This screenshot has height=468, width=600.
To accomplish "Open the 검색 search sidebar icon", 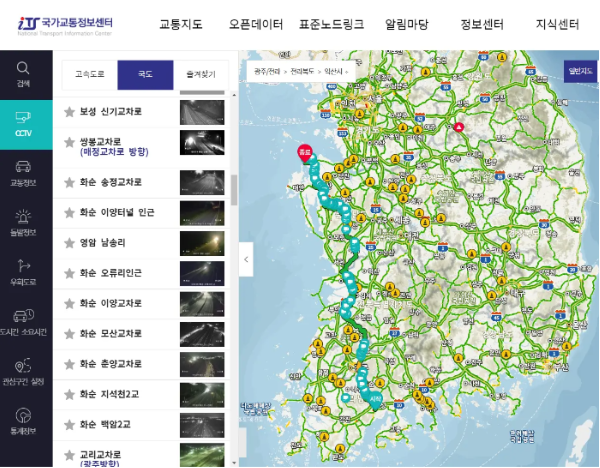I will (23, 74).
